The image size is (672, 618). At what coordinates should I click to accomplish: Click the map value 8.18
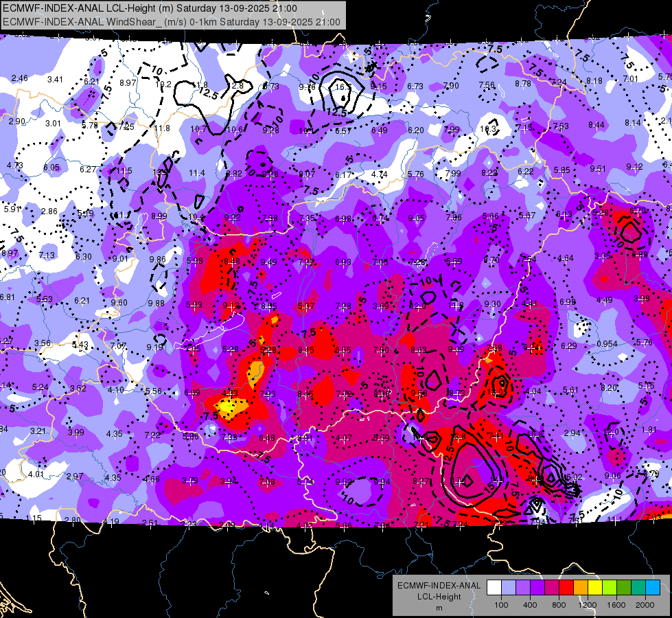point(594,80)
